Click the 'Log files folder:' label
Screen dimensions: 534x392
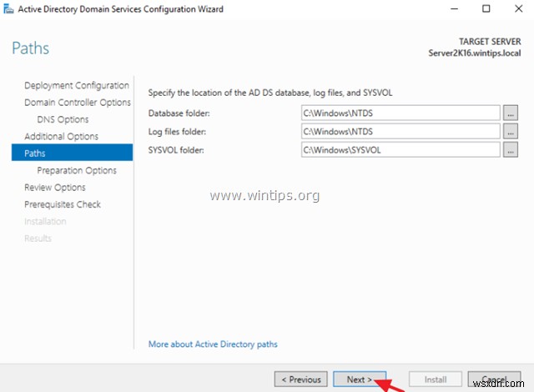pos(177,132)
